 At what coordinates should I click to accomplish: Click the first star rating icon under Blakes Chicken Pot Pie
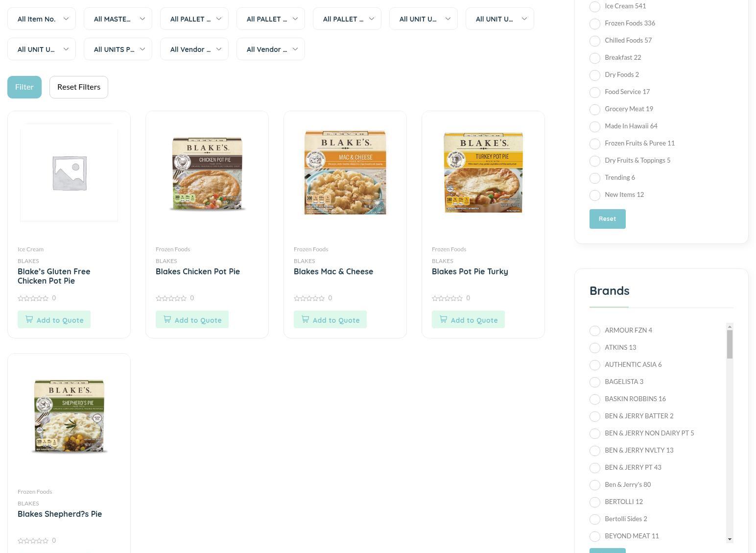[158, 298]
